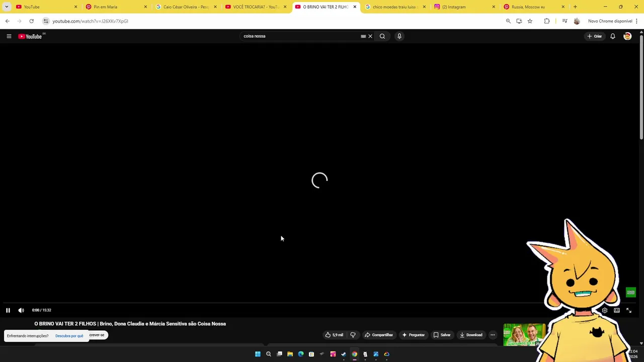644x362 pixels.
Task: Enter fullscreen video mode
Action: (x=629, y=310)
